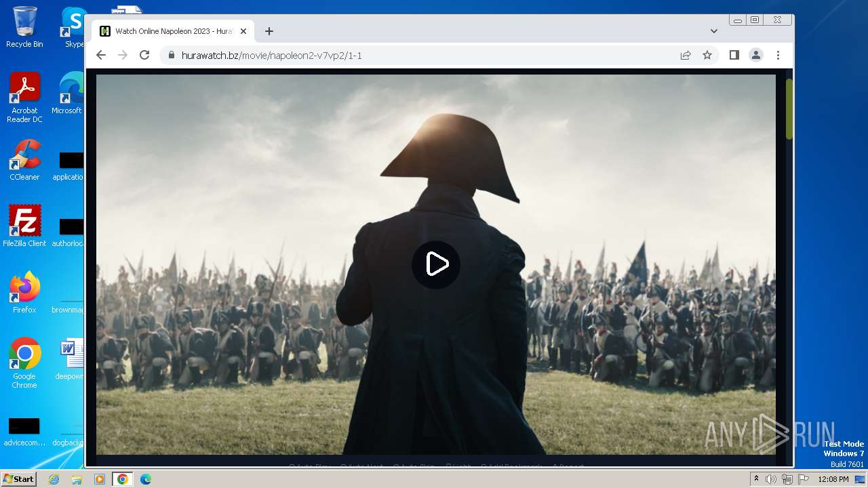Viewport: 868px width, 488px height.
Task: Open Action Center flag icon
Action: 804,479
